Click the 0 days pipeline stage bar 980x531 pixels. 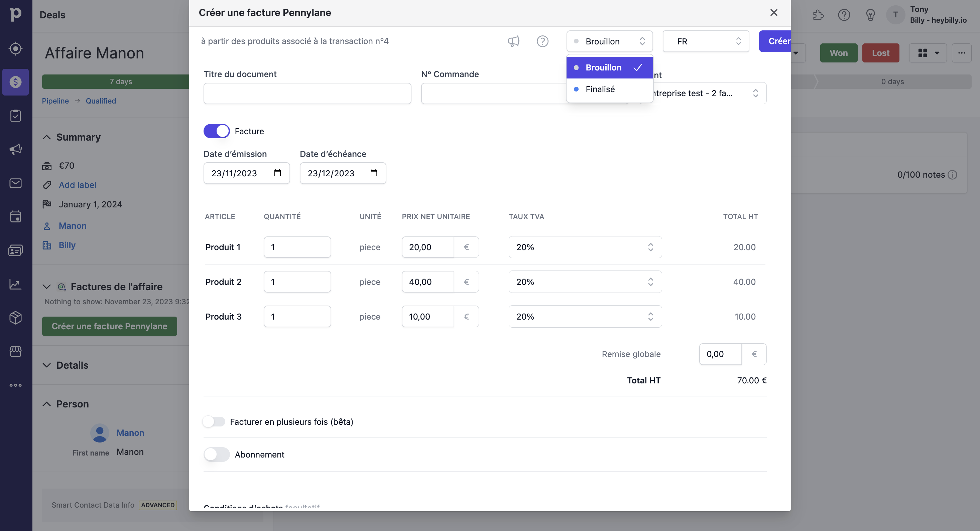pos(892,81)
